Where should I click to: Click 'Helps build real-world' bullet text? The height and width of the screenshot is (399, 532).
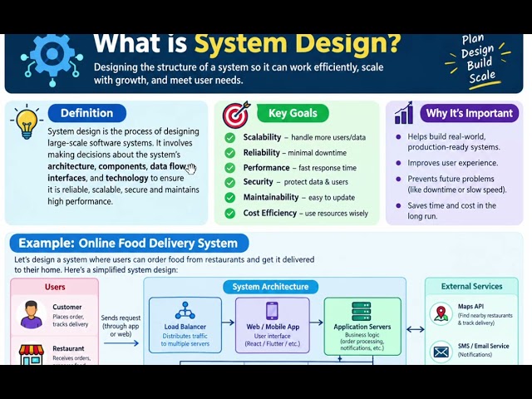(454, 142)
